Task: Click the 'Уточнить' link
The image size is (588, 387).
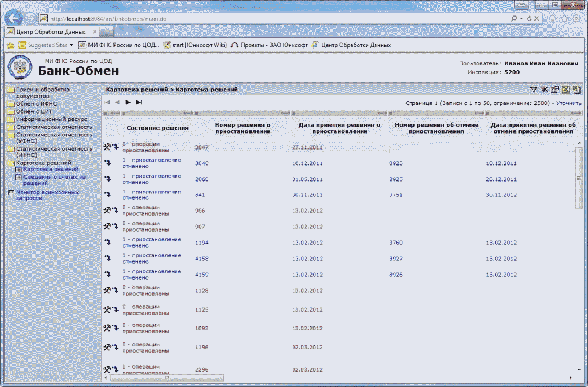Action: (569, 103)
